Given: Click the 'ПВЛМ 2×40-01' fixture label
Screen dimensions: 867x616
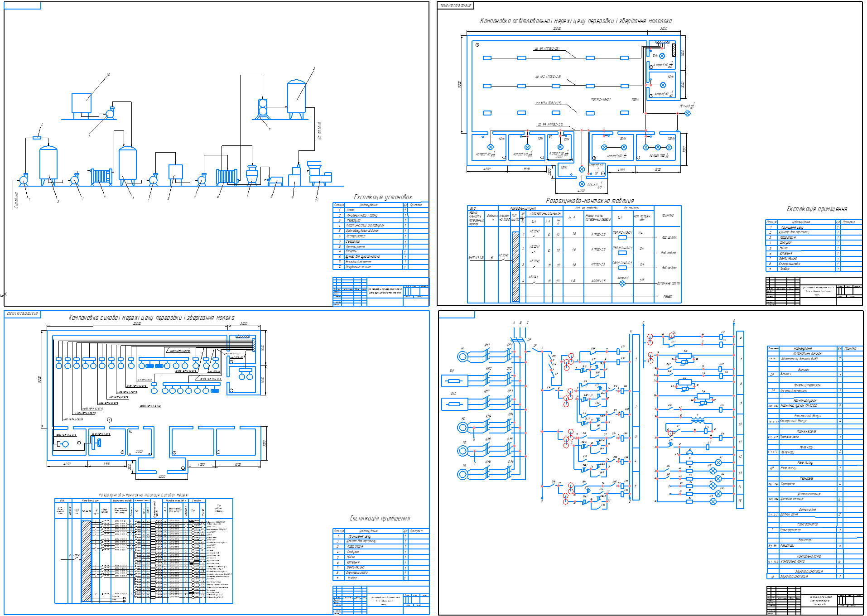Looking at the screenshot, I should [x=601, y=99].
